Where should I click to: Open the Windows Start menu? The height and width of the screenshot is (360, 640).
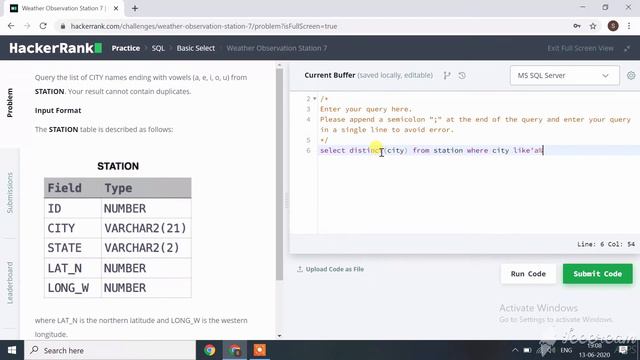(x=12, y=350)
